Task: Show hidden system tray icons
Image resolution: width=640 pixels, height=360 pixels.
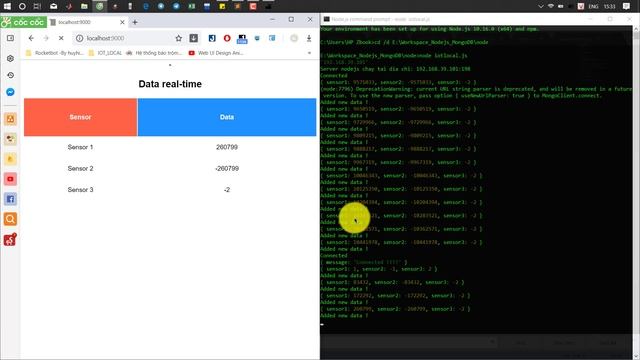Action: click(541, 6)
